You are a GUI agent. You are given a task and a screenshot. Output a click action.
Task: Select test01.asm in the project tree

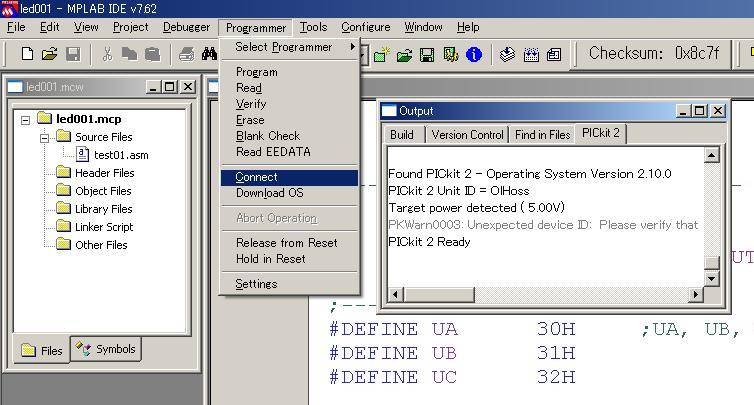point(121,155)
